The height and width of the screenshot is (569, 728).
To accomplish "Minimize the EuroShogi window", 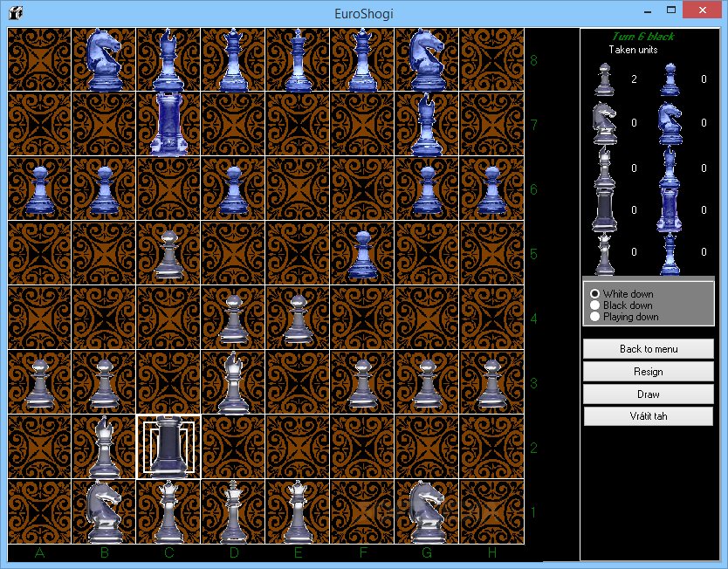I will click(x=648, y=11).
